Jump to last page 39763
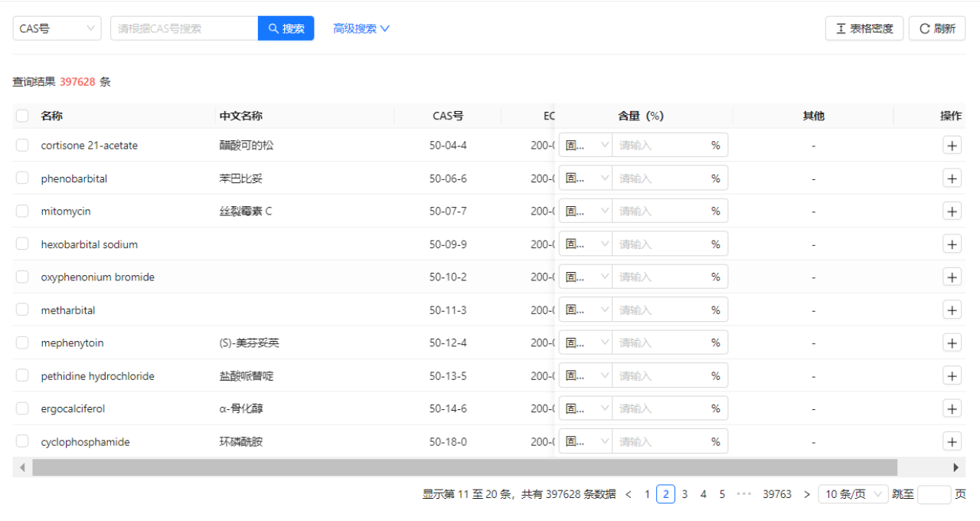This screenshot has width=980, height=521. (x=776, y=495)
